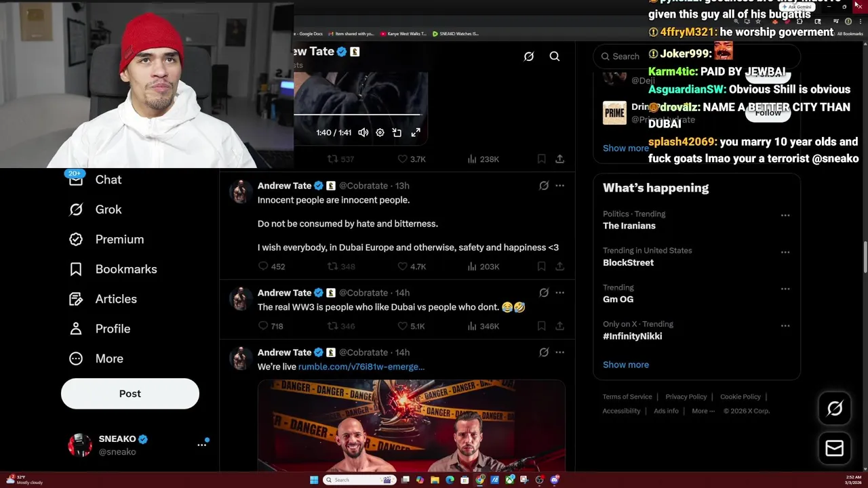Bookmark the post with 238K views
Screen dimensions: 868x488
click(x=541, y=159)
